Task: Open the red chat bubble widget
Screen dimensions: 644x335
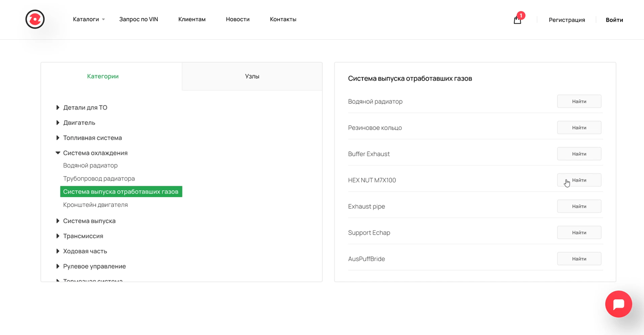Action: (618, 304)
